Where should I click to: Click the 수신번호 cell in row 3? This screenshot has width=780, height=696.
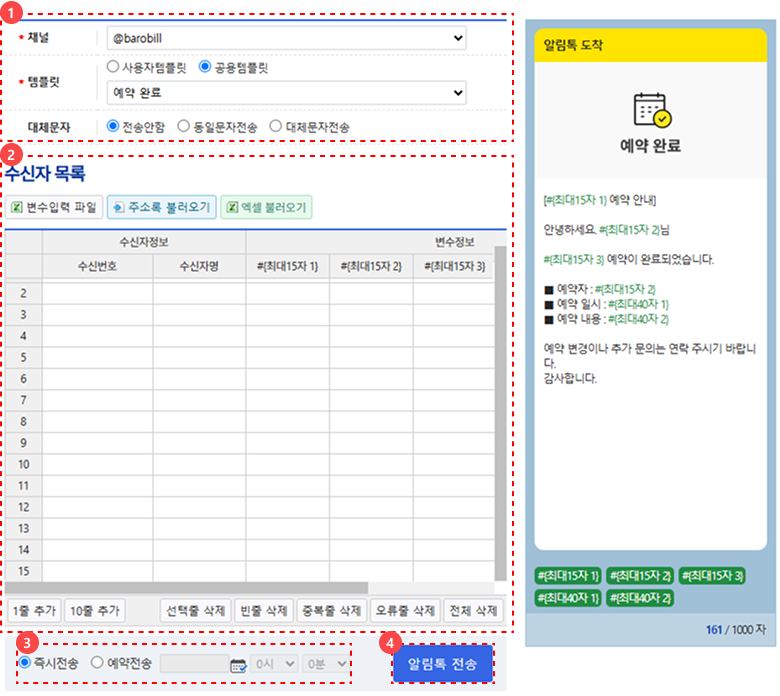click(x=98, y=315)
